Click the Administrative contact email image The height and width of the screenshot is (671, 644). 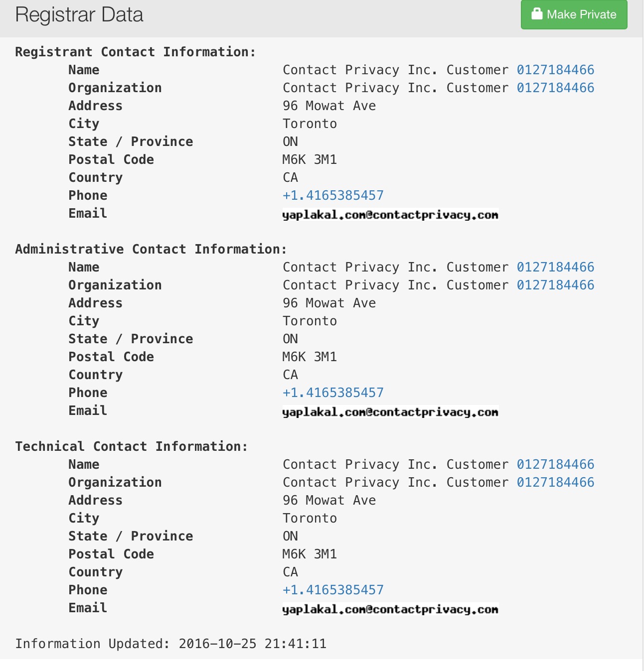click(x=390, y=412)
